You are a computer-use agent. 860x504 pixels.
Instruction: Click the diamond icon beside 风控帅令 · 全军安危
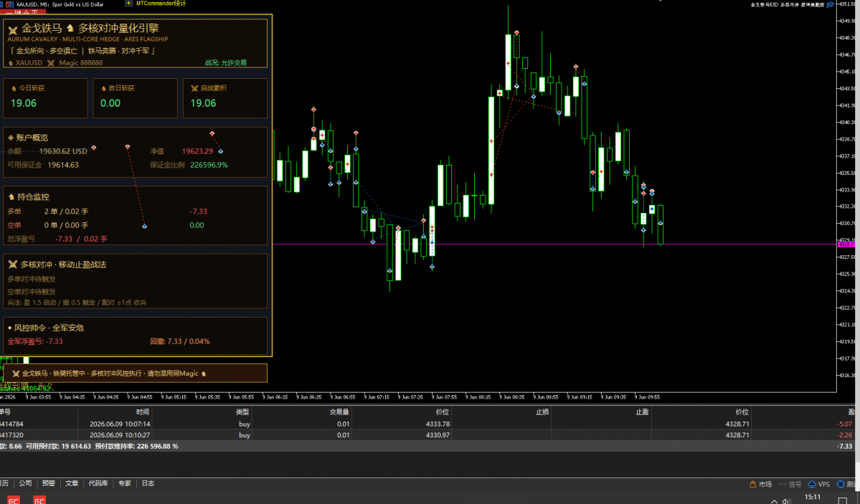click(x=10, y=328)
